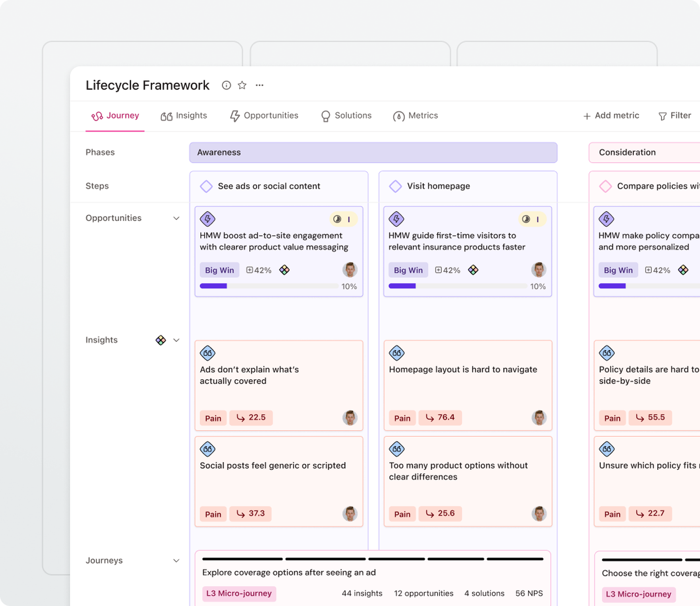Screen dimensions: 700x606
Task: Open the Solutions tab
Action: [346, 116]
